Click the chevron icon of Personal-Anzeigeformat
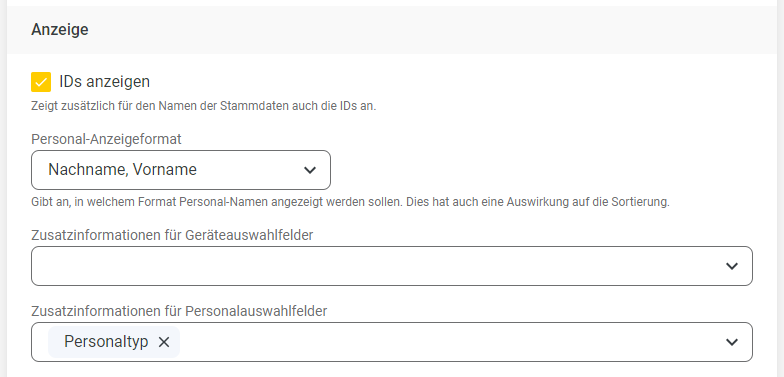This screenshot has height=377, width=784. (310, 170)
